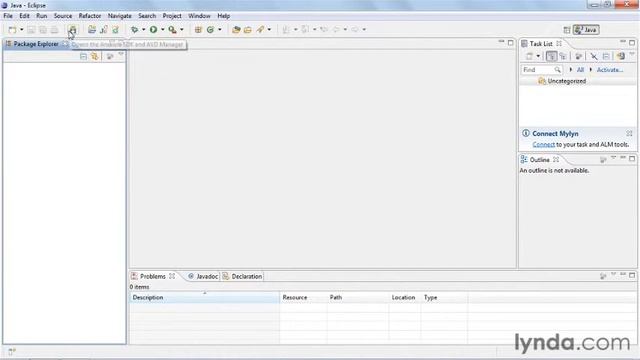The image size is (640, 360).
Task: Toggle Categorized presentation in Task List
Action: 551,56
